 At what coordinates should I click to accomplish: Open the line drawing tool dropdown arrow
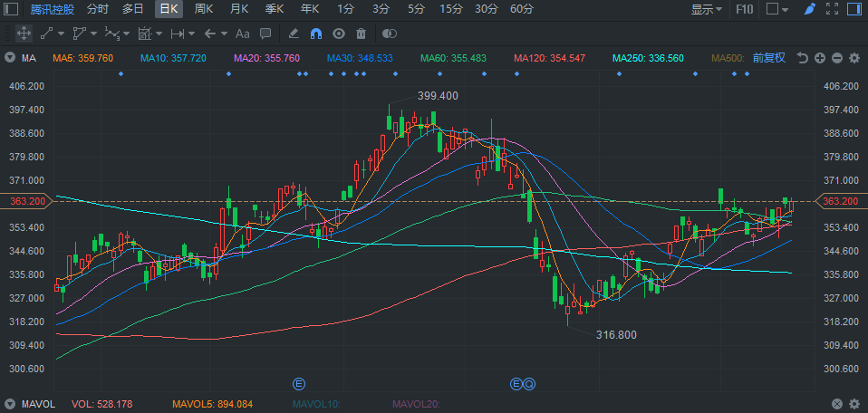pyautogui.click(x=61, y=34)
